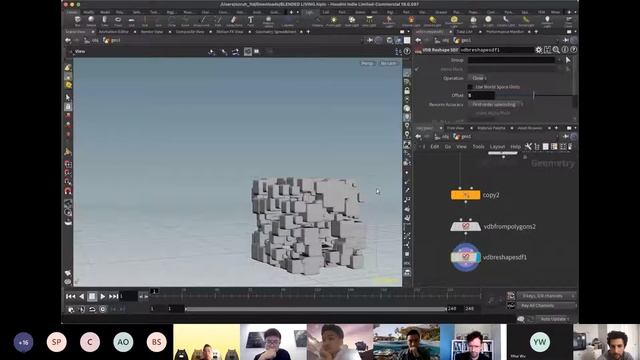This screenshot has height=360, width=640.
Task: Click the magnifier search icon in parameter pane
Action: point(556,50)
